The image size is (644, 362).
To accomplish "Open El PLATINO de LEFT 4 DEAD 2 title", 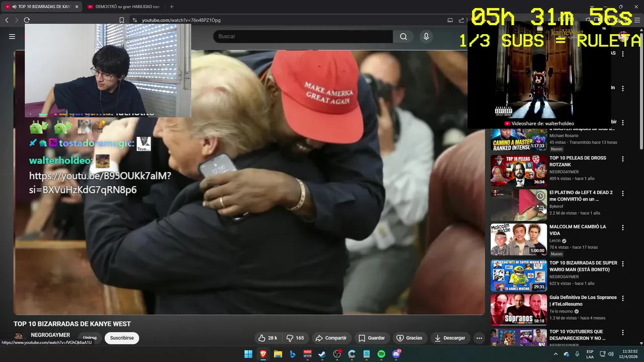I will point(581,196).
